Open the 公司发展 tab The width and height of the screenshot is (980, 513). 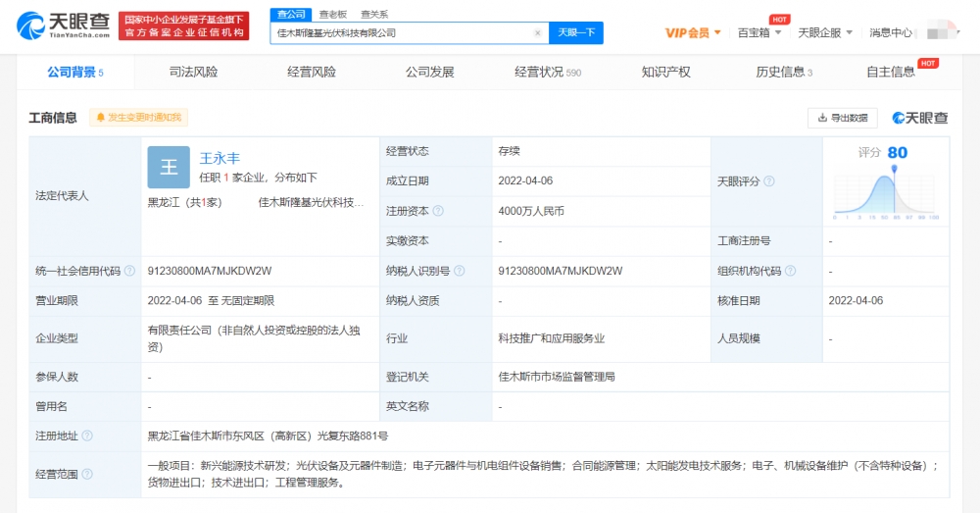point(429,72)
